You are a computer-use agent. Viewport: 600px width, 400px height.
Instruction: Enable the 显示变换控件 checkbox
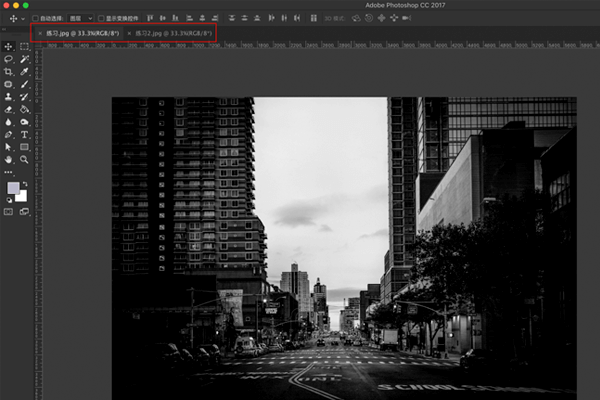click(102, 18)
